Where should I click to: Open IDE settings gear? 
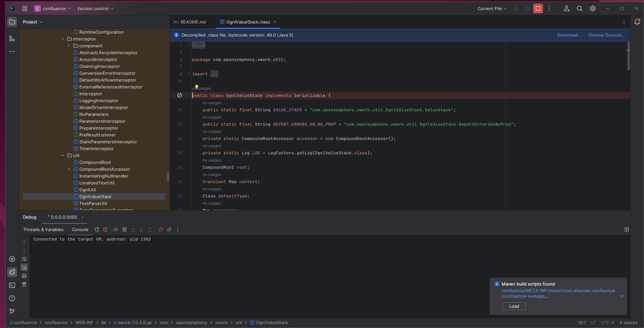point(593,8)
